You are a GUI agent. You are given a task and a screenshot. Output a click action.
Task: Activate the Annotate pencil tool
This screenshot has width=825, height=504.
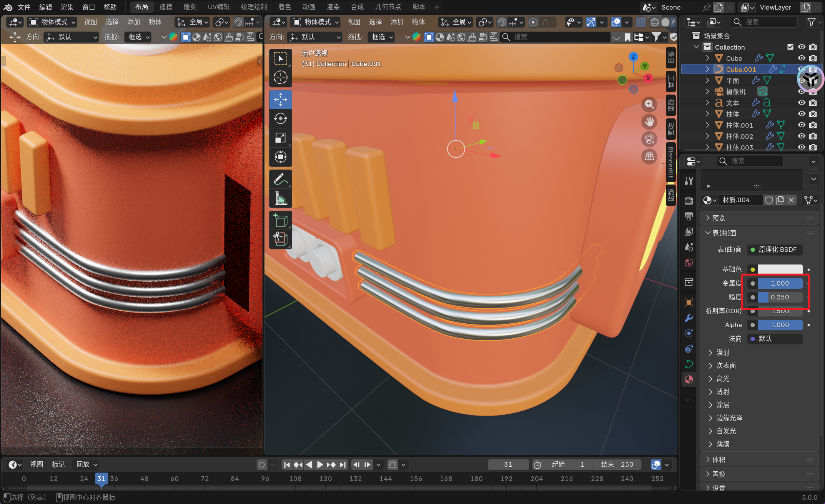[280, 179]
